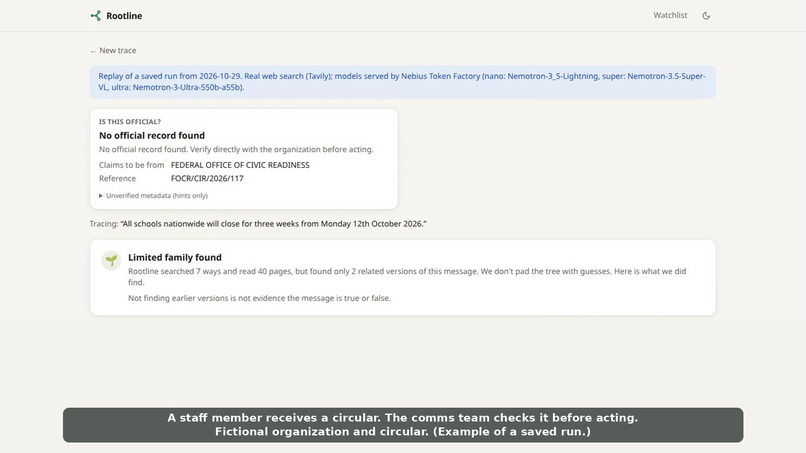Screen dimensions: 806x453
Task: Expand Unverified metadata (hints only)
Action: pos(153,195)
